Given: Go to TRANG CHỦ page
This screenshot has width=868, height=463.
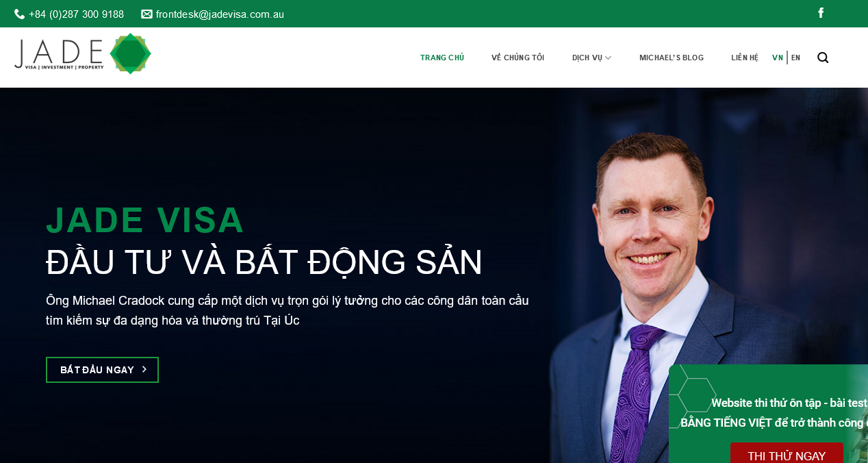Looking at the screenshot, I should coord(442,58).
